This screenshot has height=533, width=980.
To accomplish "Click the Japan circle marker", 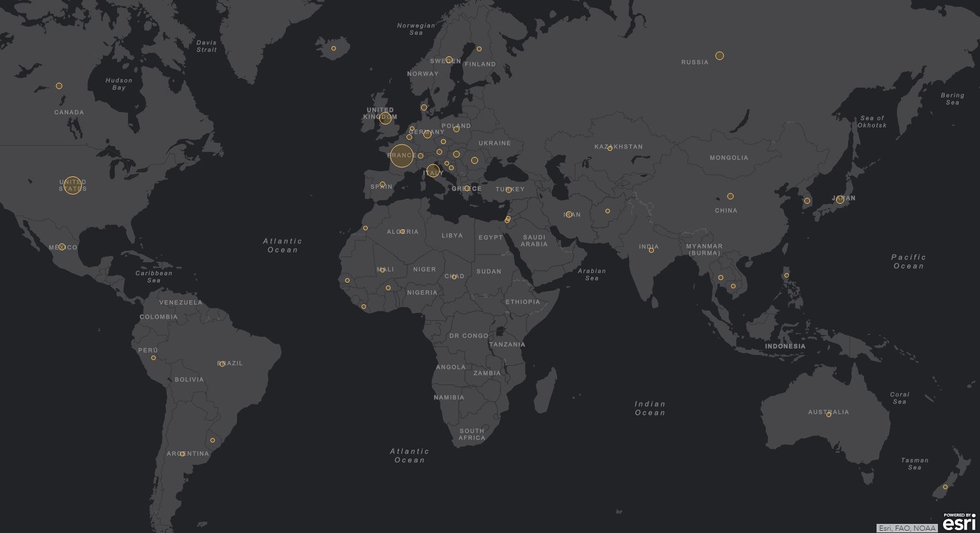I will 840,200.
